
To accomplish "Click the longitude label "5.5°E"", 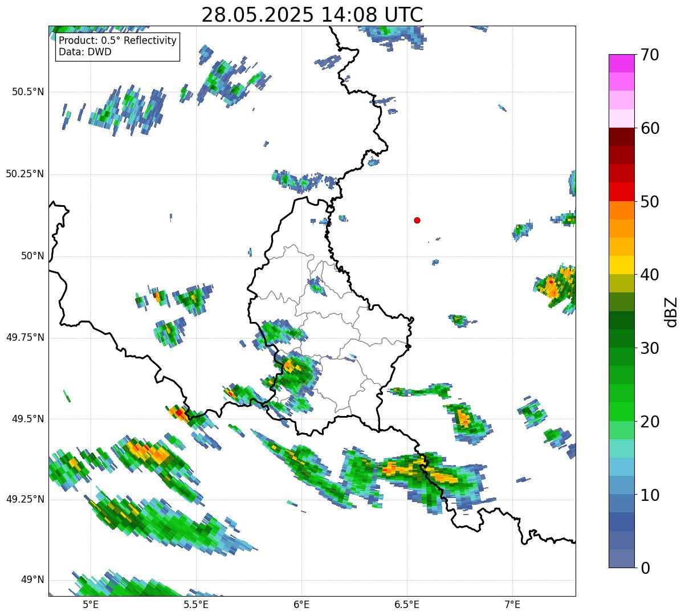I will point(196,604).
